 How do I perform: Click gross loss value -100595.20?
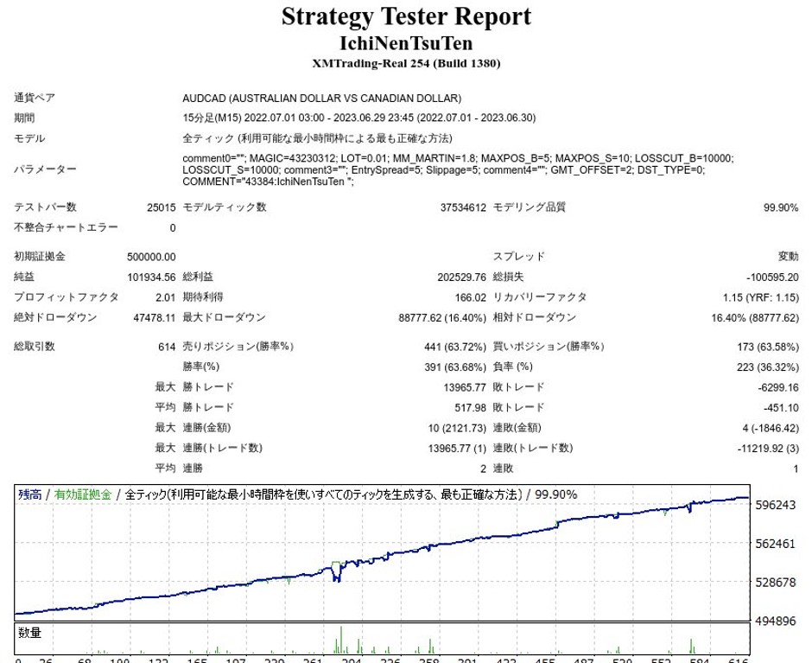click(x=772, y=277)
